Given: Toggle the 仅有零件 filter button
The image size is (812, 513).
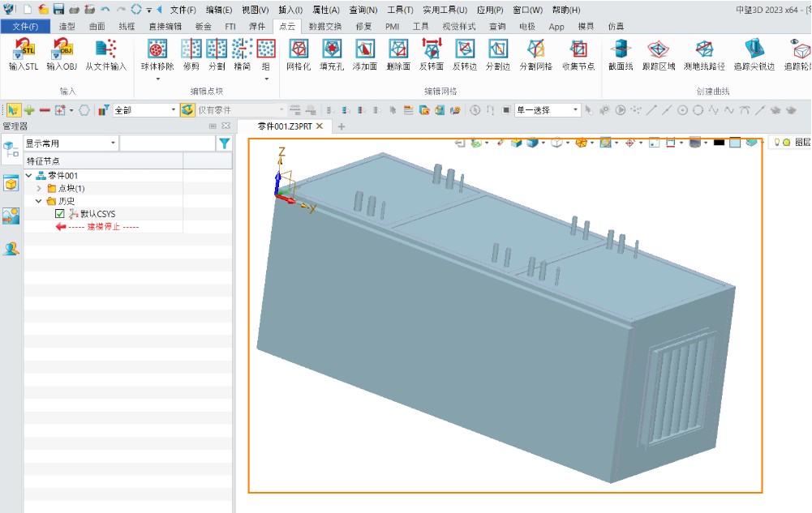Looking at the screenshot, I should (187, 109).
